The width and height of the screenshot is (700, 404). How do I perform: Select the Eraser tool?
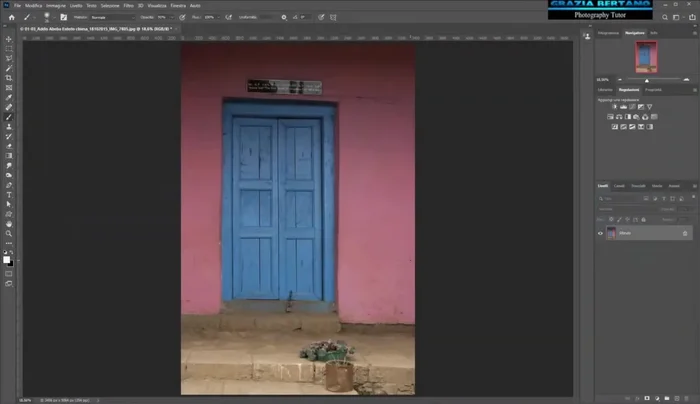[x=8, y=145]
